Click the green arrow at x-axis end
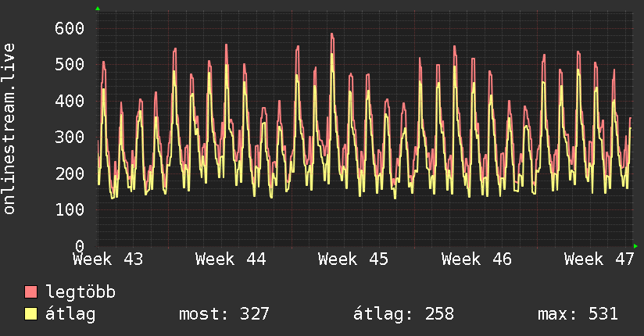 pyautogui.click(x=635, y=246)
